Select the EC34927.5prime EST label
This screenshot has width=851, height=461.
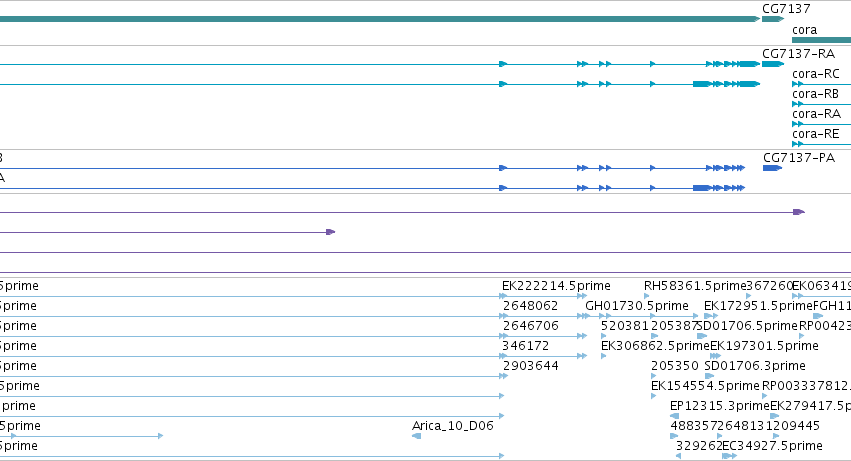(x=772, y=446)
